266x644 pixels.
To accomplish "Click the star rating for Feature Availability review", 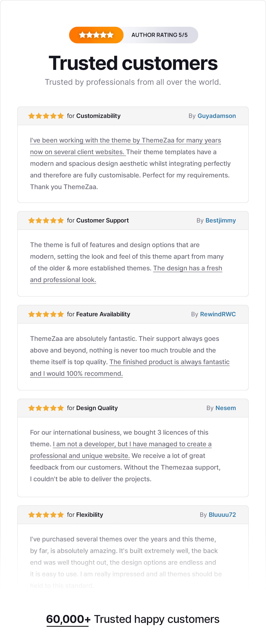I will (46, 314).
